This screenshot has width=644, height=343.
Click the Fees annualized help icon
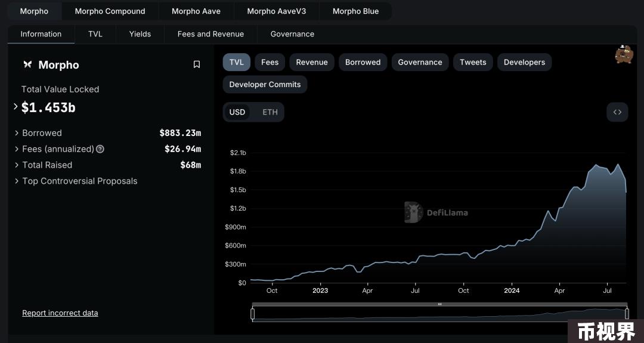tap(100, 149)
